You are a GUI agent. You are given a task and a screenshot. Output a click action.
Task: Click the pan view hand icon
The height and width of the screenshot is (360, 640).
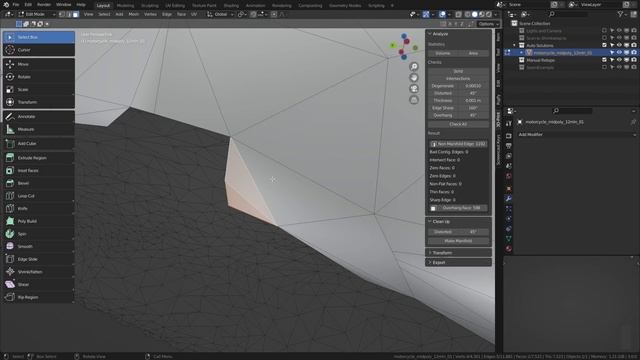414,78
